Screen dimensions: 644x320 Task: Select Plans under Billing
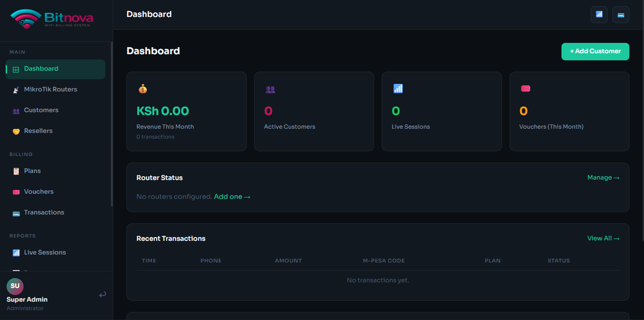pos(33,171)
